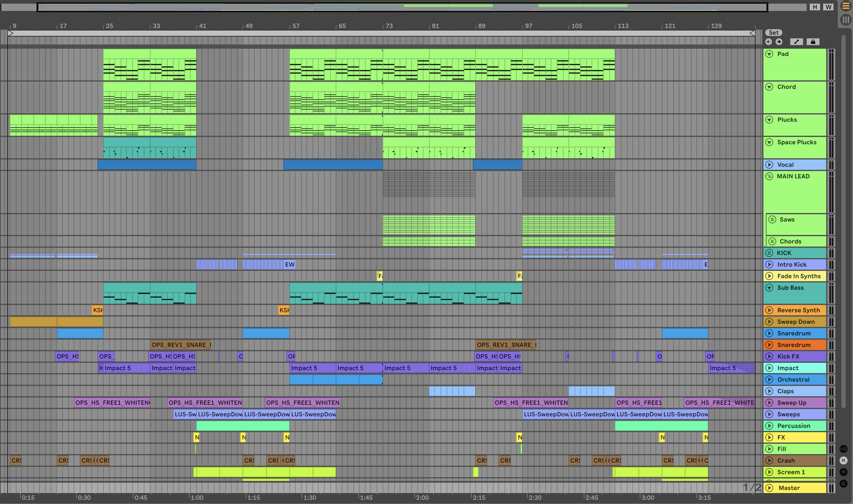Click the H optimize height button
Viewport: 853px width, 504px height.
[x=815, y=7]
